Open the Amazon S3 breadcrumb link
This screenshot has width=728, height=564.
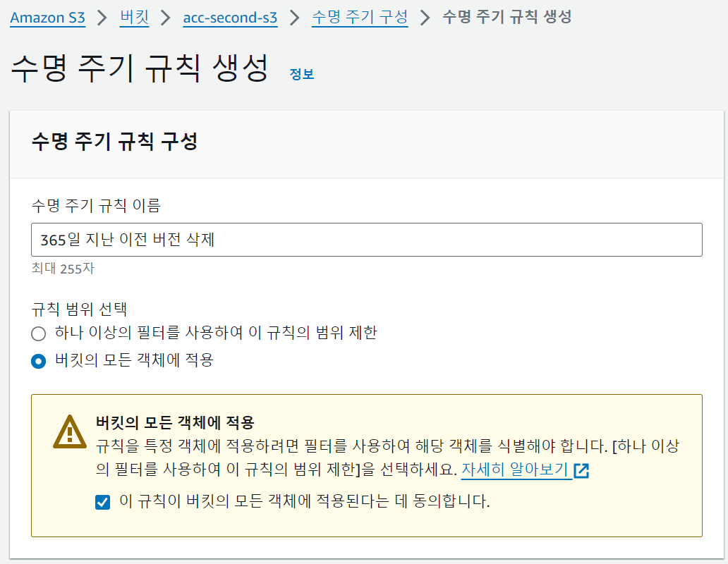tap(47, 18)
